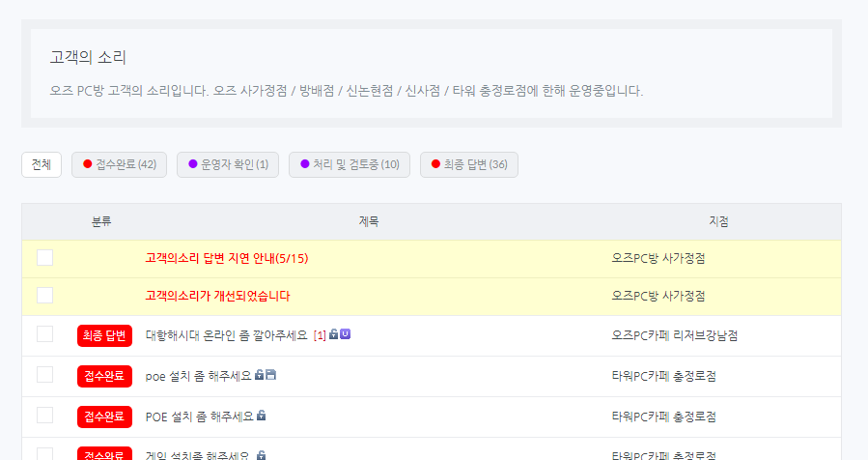Screen dimensions: 868x460
Task: Click the disk attachment icon on poe 설치 row
Action: click(x=270, y=375)
